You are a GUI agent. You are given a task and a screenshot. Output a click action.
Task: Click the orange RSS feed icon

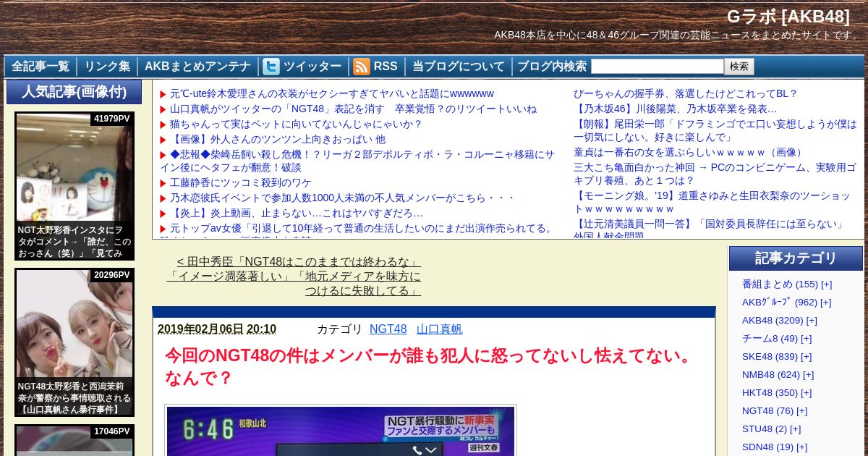tap(362, 67)
